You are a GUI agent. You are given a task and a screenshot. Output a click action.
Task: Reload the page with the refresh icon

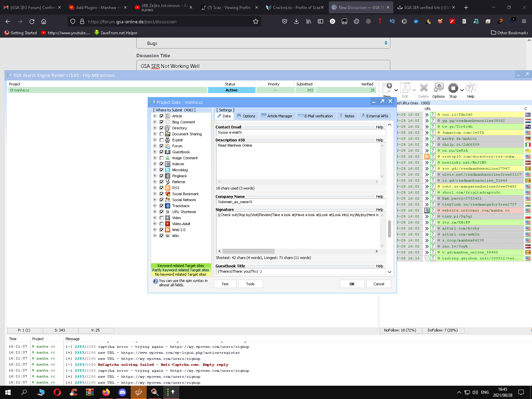point(32,21)
